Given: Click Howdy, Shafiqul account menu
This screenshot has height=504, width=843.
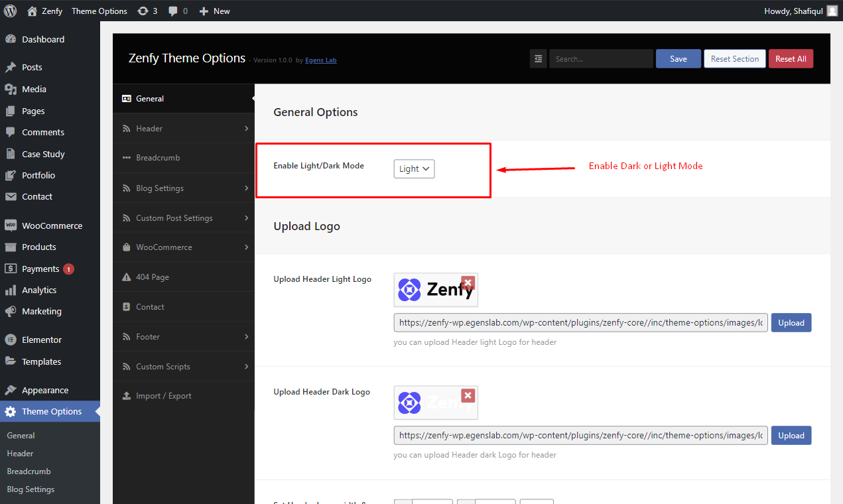Looking at the screenshot, I should [x=801, y=11].
